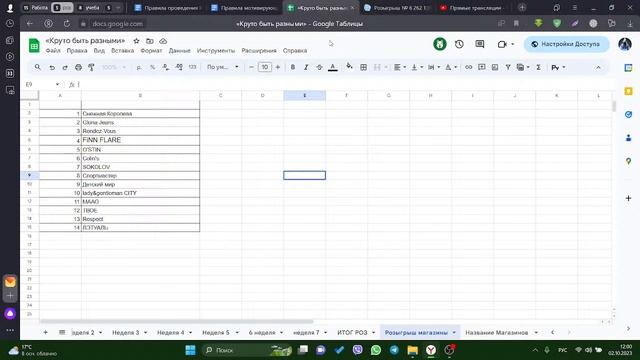Increase font size with plus

coord(278,67)
